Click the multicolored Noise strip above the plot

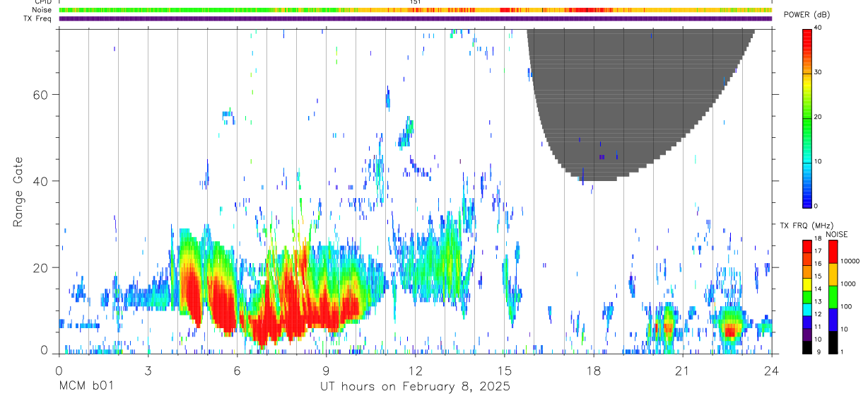pos(416,11)
